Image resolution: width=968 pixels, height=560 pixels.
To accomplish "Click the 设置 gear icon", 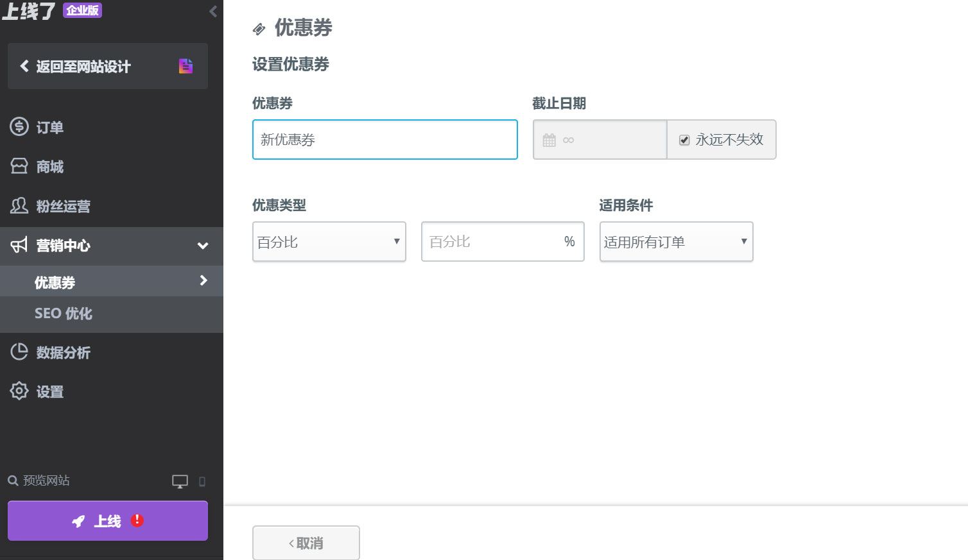I will tap(19, 391).
